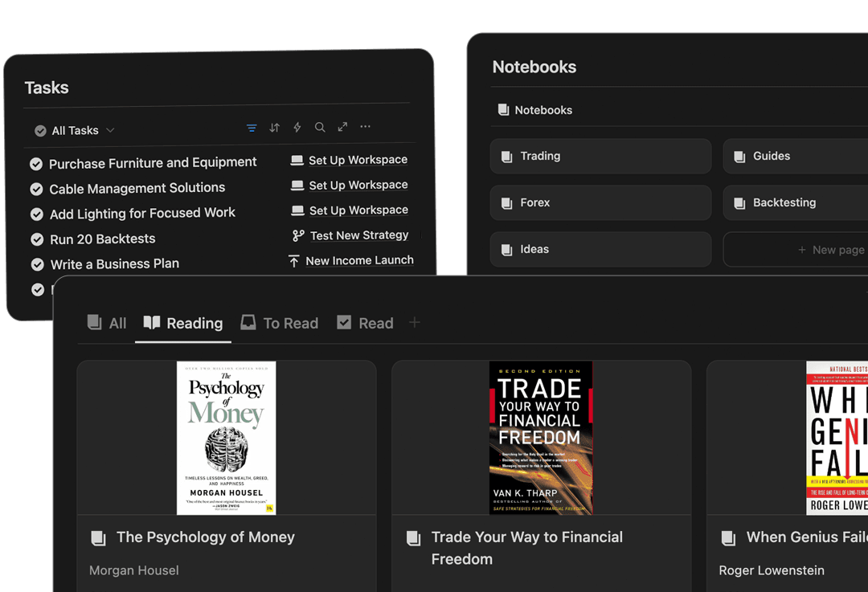Open Set Up Workspace link for Cable Management
The image size is (868, 592).
pyautogui.click(x=358, y=186)
